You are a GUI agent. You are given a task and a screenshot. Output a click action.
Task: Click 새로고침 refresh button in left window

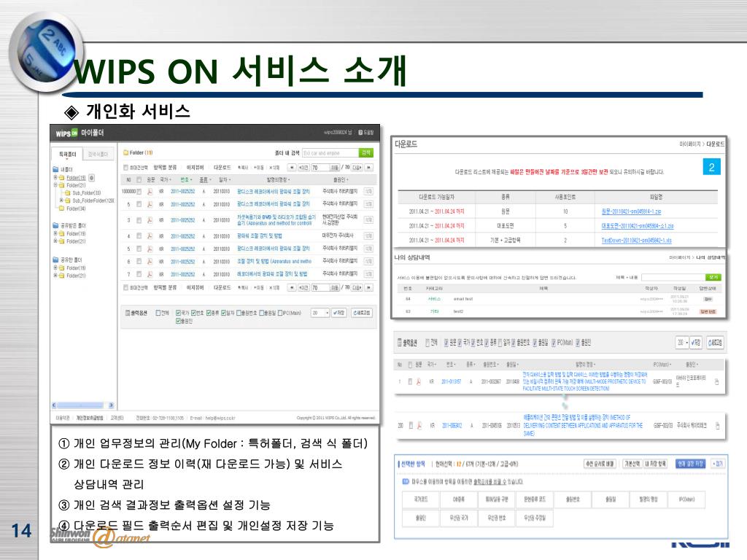pos(362,313)
